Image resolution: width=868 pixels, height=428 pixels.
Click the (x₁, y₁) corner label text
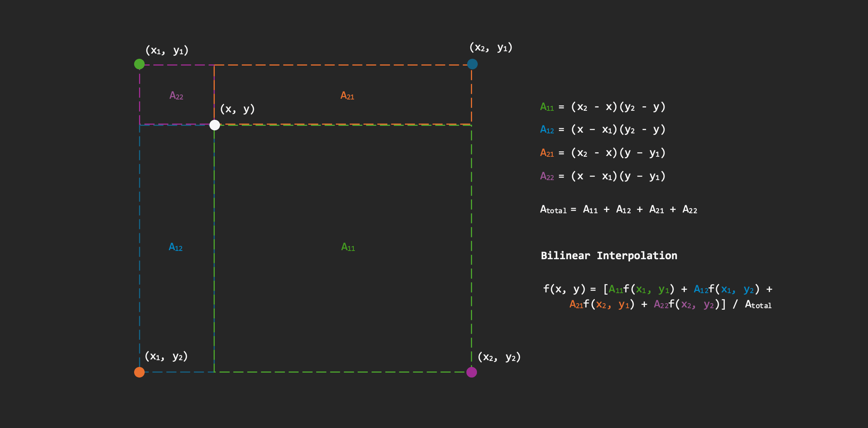point(167,50)
